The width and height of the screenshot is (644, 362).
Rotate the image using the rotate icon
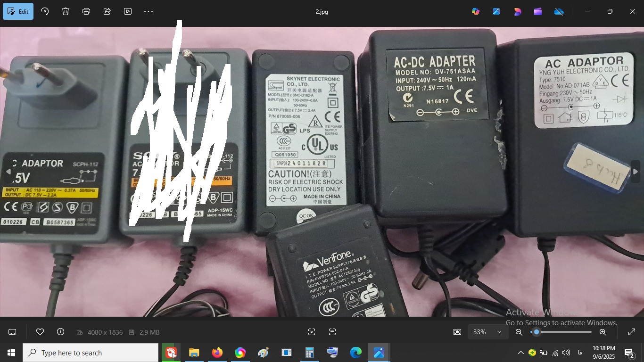click(x=45, y=11)
